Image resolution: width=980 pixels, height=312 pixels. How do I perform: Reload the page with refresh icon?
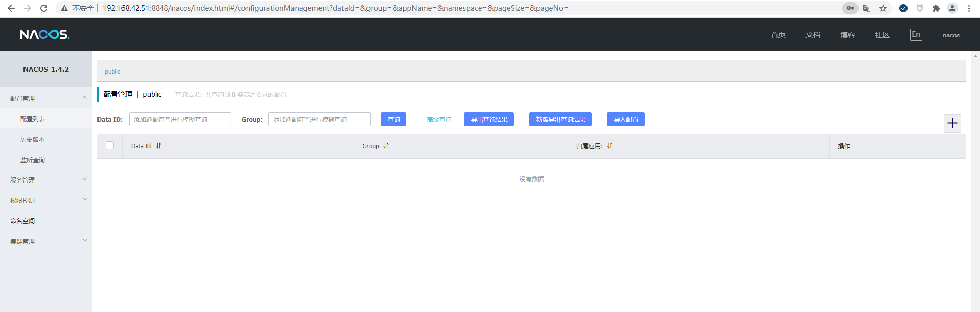tap(44, 8)
